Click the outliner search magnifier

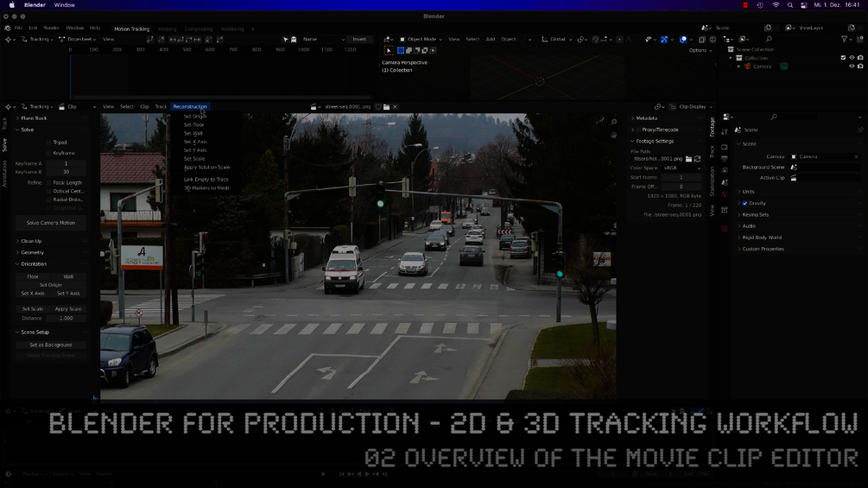(x=769, y=39)
